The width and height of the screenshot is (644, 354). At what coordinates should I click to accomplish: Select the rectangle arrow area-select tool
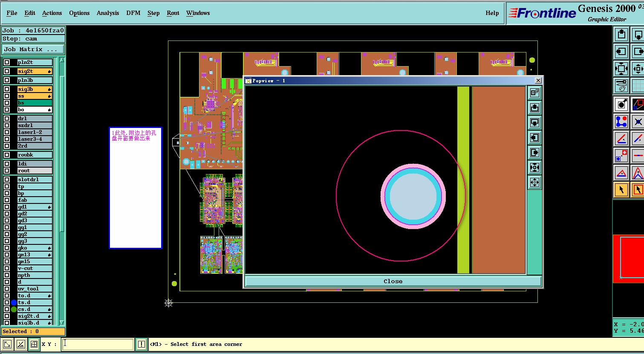click(x=638, y=190)
